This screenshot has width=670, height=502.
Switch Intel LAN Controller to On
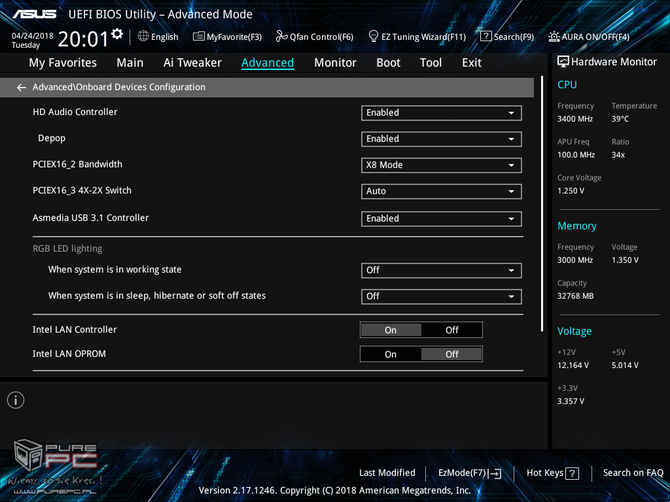pos(391,330)
